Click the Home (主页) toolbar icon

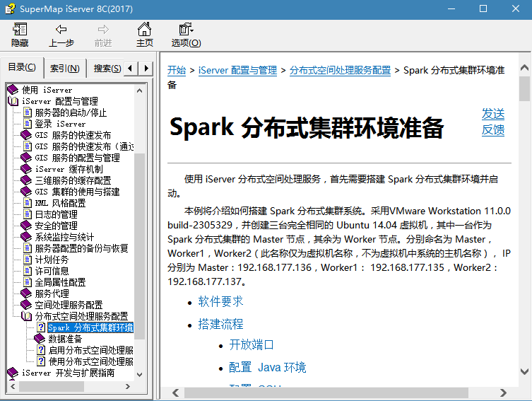pyautogui.click(x=144, y=30)
